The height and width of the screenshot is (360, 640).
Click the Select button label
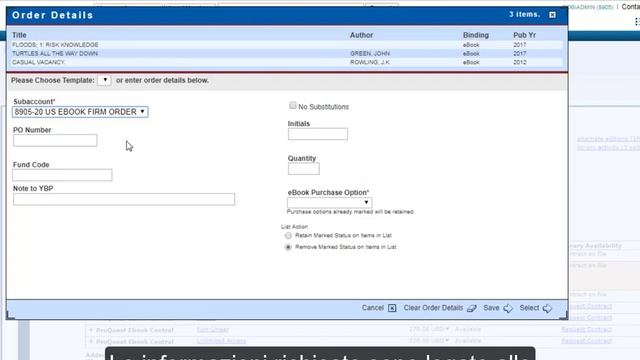point(529,308)
